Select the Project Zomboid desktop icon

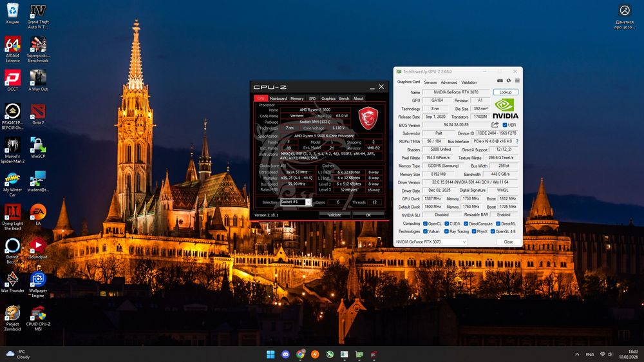(13, 318)
